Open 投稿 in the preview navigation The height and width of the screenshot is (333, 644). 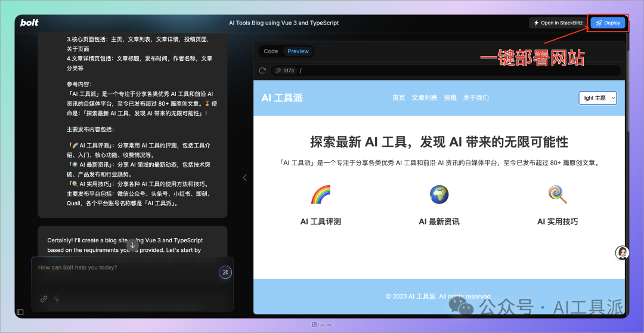(x=450, y=98)
